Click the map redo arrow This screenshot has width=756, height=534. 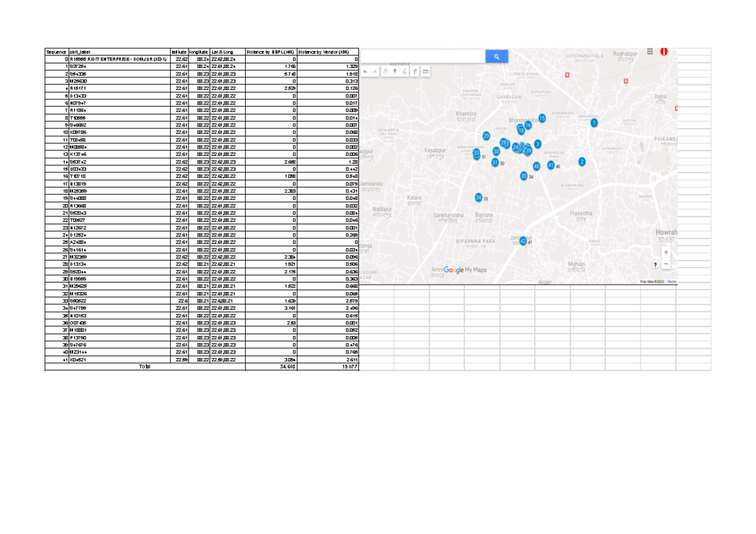click(x=375, y=72)
